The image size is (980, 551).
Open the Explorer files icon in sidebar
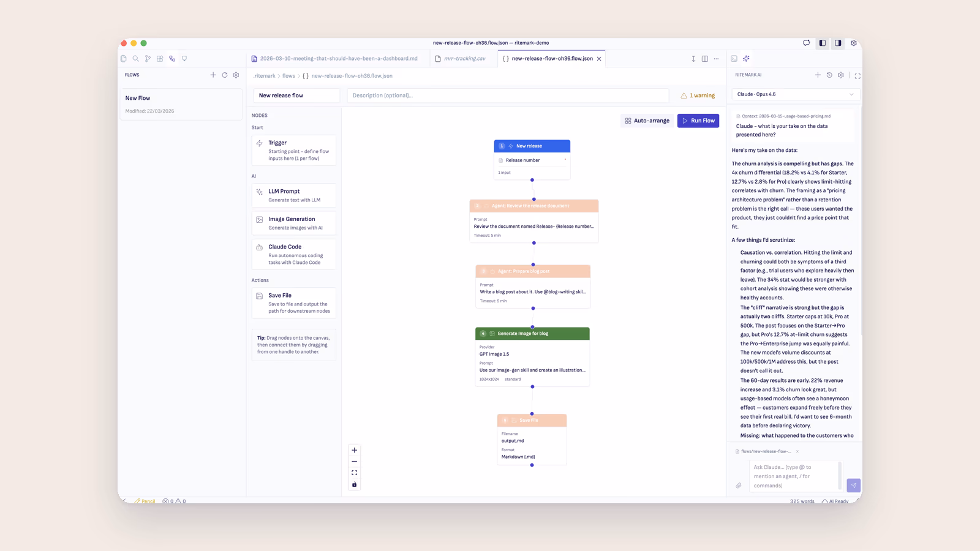(124, 59)
